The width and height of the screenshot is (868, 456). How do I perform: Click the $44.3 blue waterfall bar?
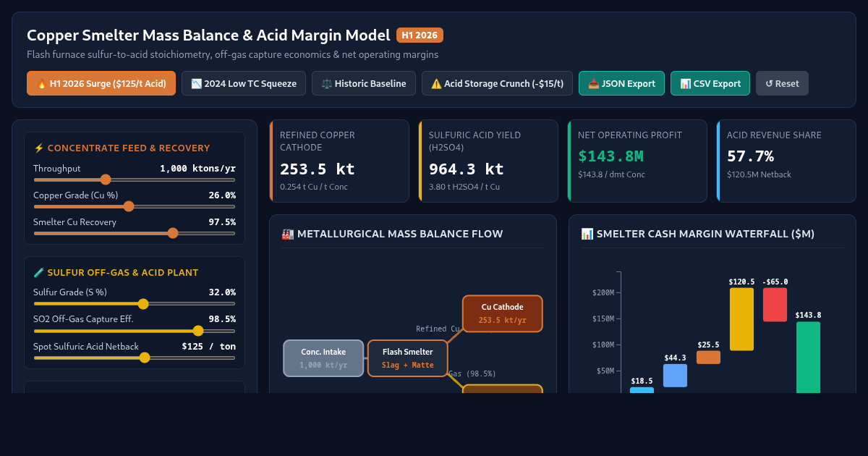675,376
